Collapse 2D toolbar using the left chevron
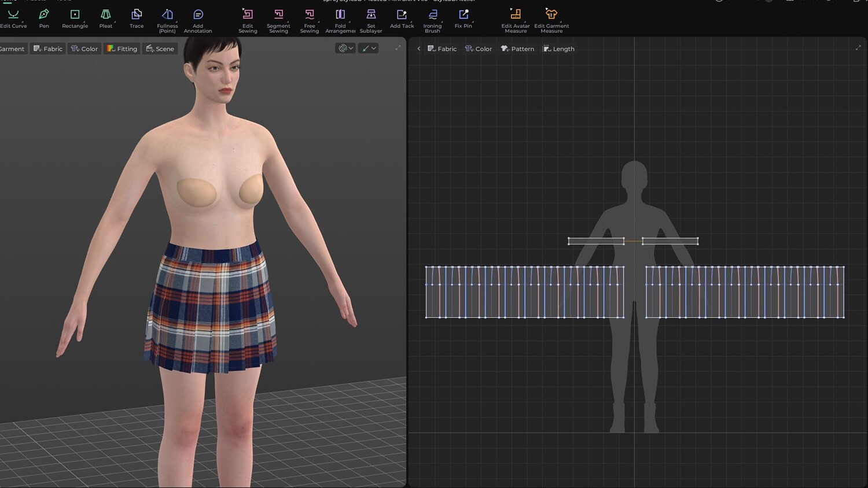The width and height of the screenshot is (868, 488). pos(418,49)
